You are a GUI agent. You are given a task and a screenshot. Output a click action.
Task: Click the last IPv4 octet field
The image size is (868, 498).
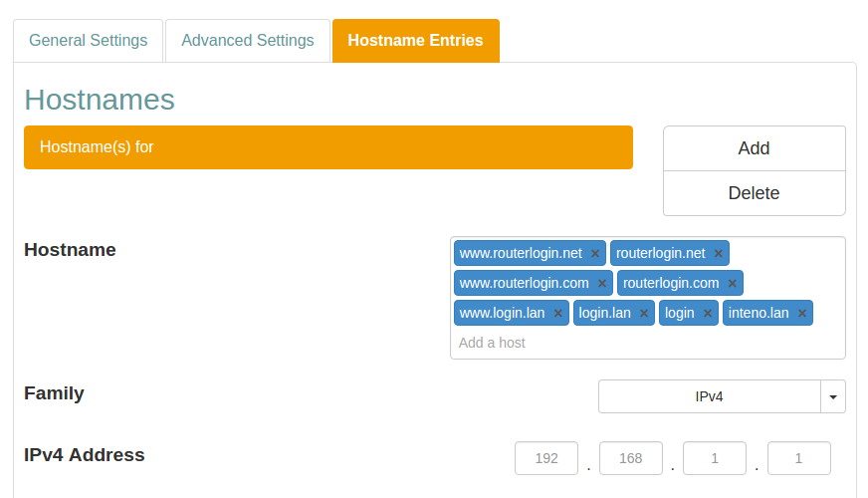[x=798, y=459]
